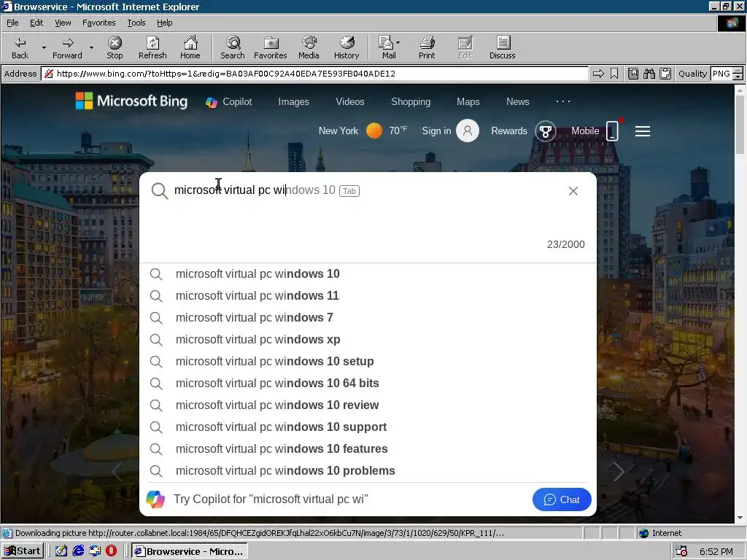
Task: Click the binoculars icon in address toolbar
Action: tap(649, 74)
